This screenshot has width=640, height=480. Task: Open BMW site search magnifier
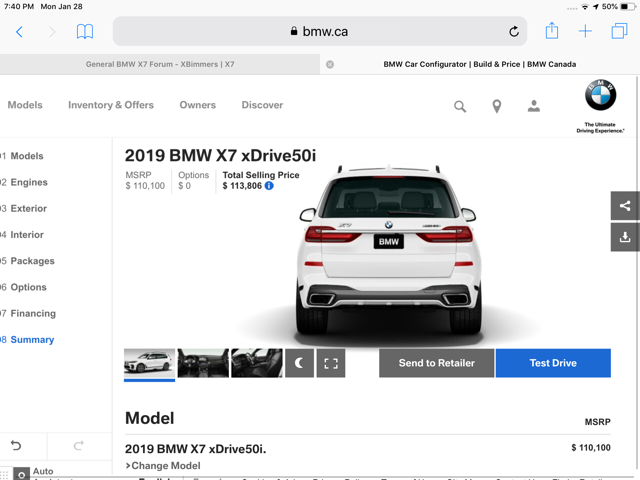[460, 106]
